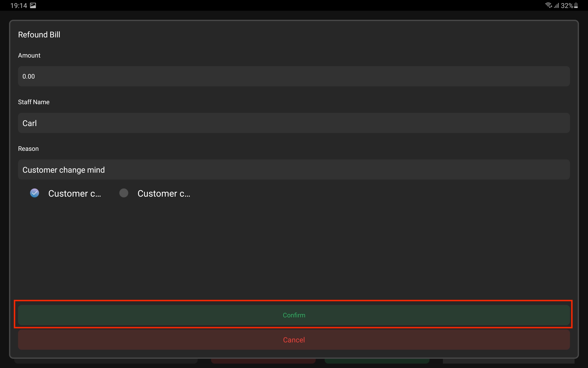This screenshot has height=368, width=588.
Task: Tap the checked first Customer radio button
Action: pyautogui.click(x=35, y=193)
